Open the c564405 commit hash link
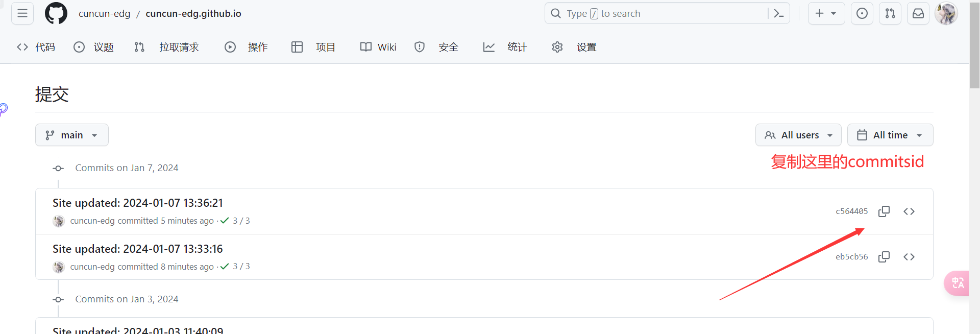Viewport: 980px width, 334px height. (851, 211)
